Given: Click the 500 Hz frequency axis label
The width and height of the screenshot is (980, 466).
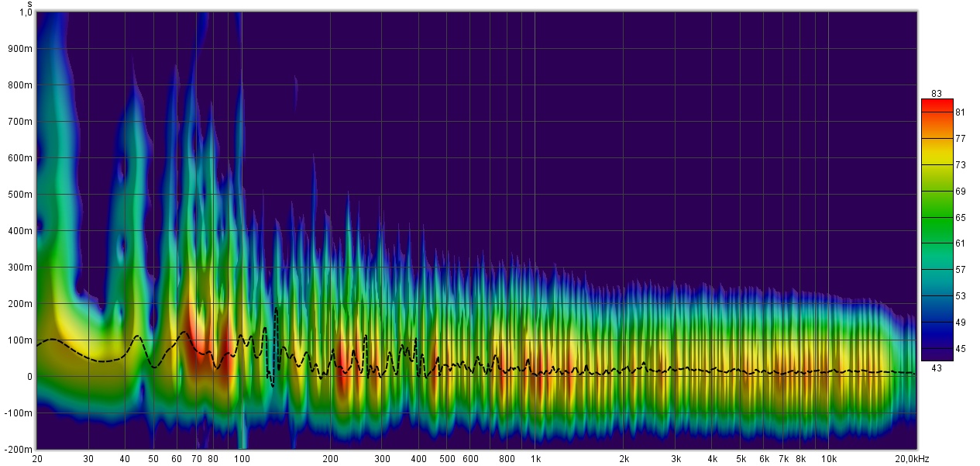Looking at the screenshot, I should (447, 459).
